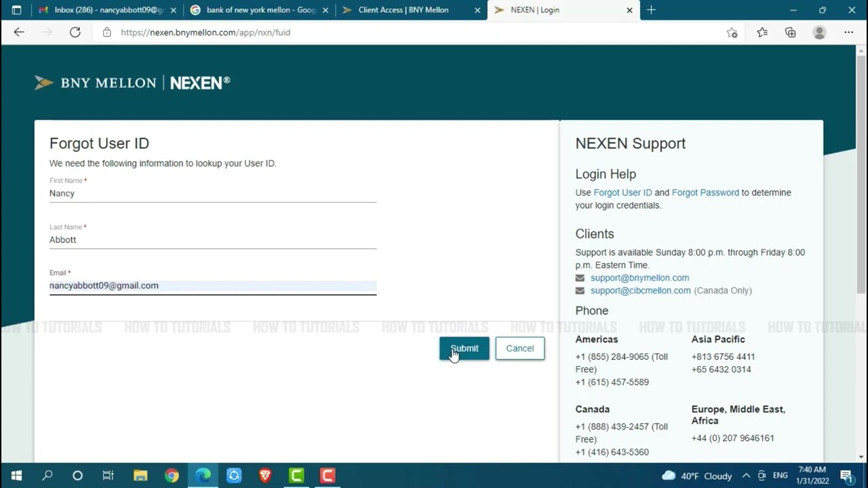Click the browser Back arrow
Image resolution: width=868 pixels, height=488 pixels.
pos(19,32)
